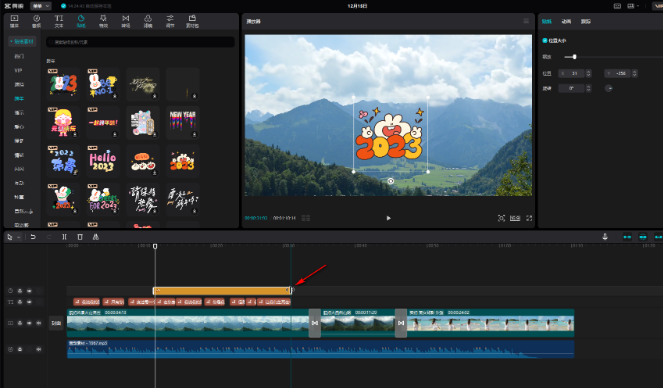Click the mirror flip icon in timeline toolbar

pyautogui.click(x=96, y=237)
